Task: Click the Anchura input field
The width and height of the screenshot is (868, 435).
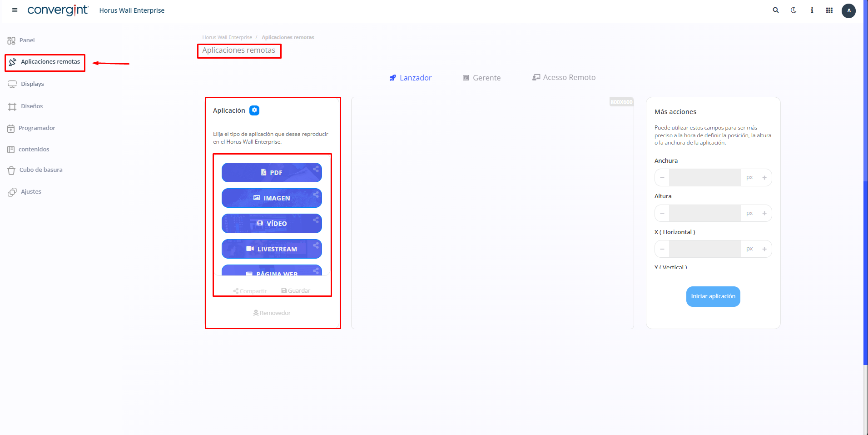Action: pyautogui.click(x=704, y=178)
